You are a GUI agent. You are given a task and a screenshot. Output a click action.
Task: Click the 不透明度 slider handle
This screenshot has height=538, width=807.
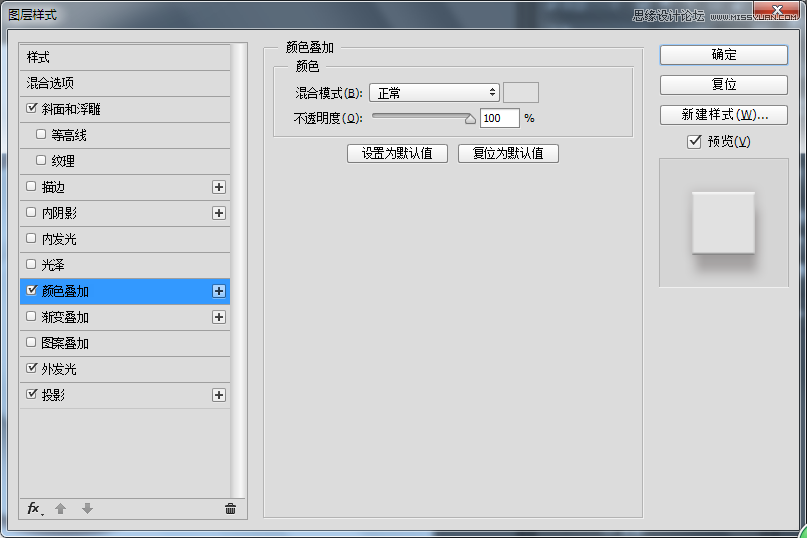click(470, 119)
